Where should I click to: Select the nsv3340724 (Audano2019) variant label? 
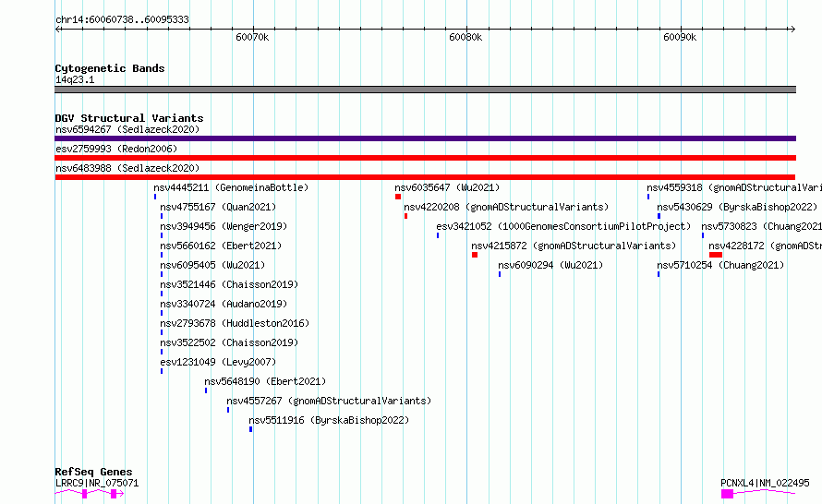click(224, 304)
